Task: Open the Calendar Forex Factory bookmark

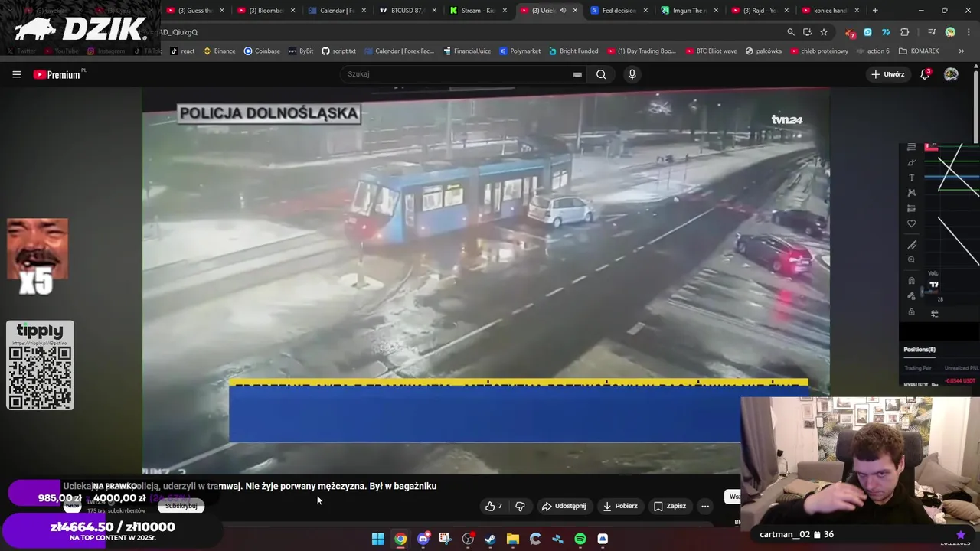Action: click(x=399, y=51)
